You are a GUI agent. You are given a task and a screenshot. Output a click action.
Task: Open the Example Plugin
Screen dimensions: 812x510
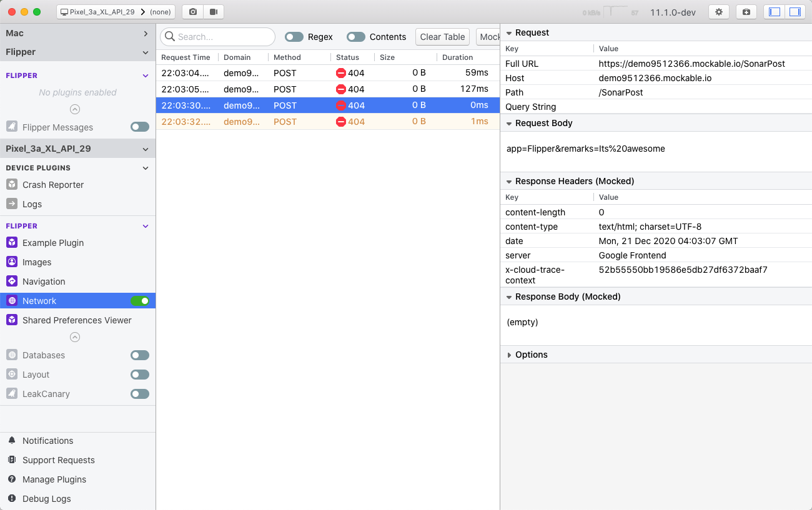[x=77, y=243]
